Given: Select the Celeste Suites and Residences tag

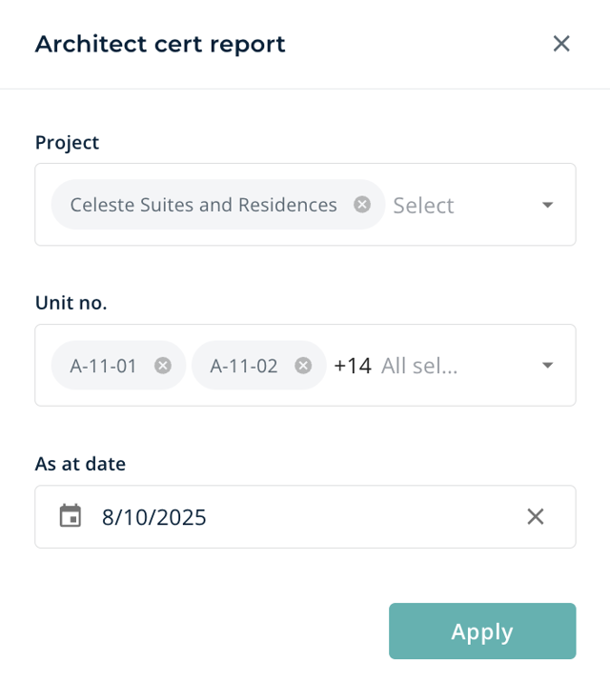Looking at the screenshot, I should [203, 205].
